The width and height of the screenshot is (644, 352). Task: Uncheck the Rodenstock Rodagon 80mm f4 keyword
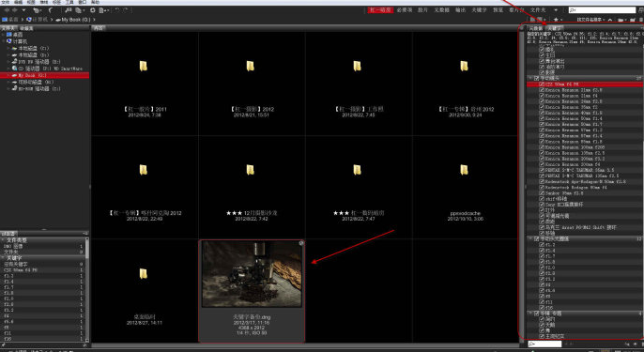point(542,188)
